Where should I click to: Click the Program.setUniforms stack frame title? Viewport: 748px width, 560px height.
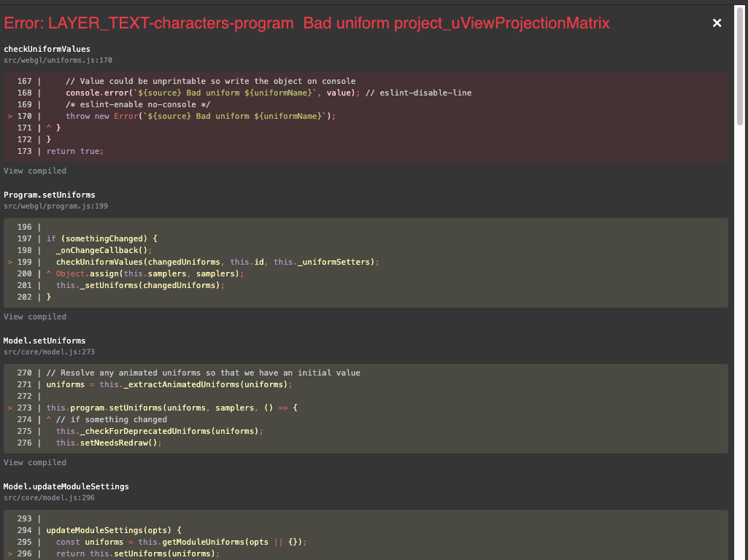click(x=49, y=195)
